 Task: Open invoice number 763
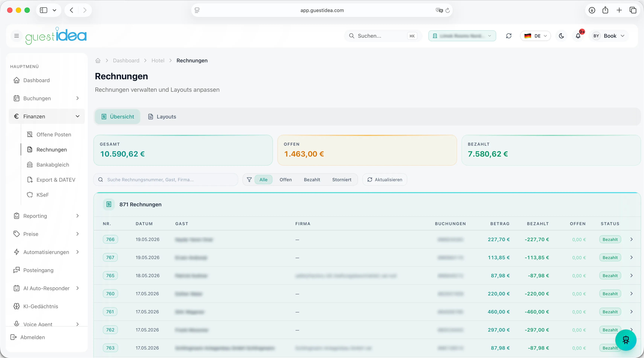110,348
